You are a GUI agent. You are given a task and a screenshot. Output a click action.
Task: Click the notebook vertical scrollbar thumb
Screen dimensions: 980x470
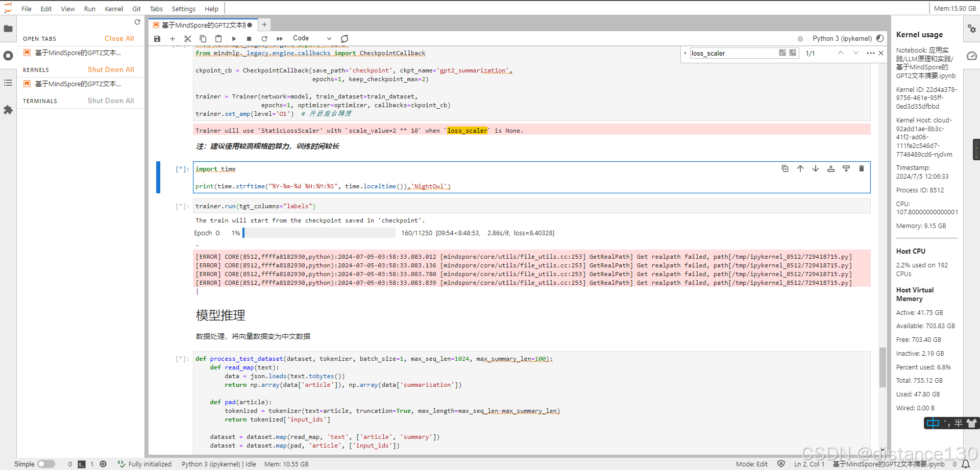(883, 367)
